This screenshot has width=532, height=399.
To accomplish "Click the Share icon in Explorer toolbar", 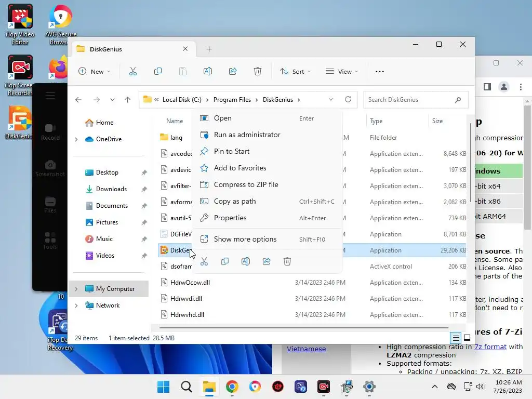I will coord(233,72).
